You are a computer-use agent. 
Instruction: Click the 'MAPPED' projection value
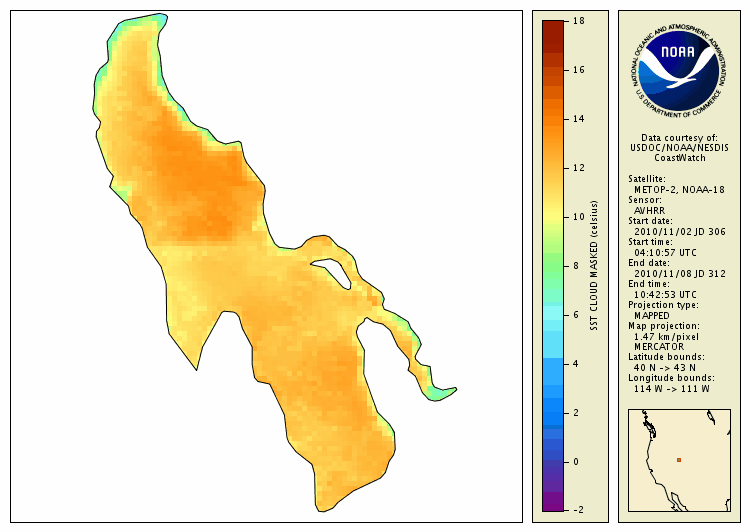coord(652,316)
